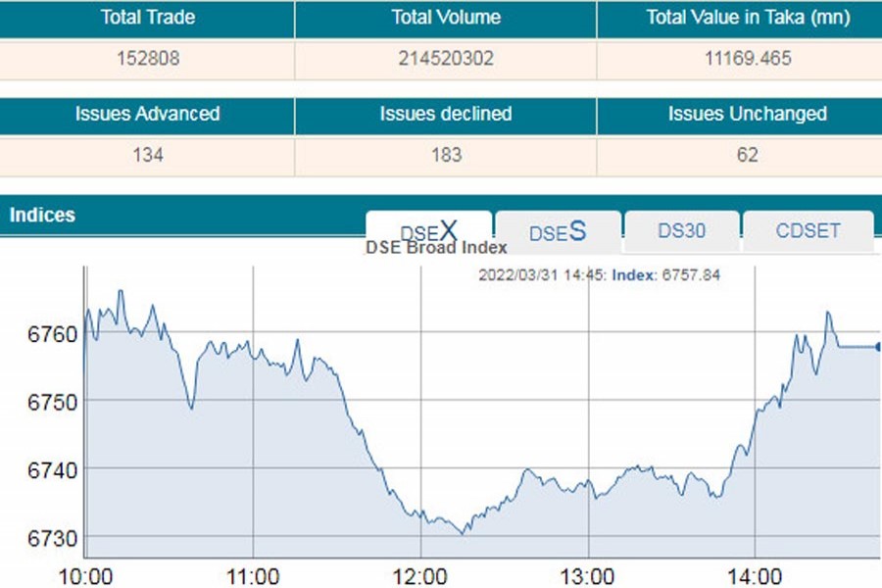This screenshot has height=588, width=882.
Task: Click the 12:00 time axis label
Action: [420, 573]
